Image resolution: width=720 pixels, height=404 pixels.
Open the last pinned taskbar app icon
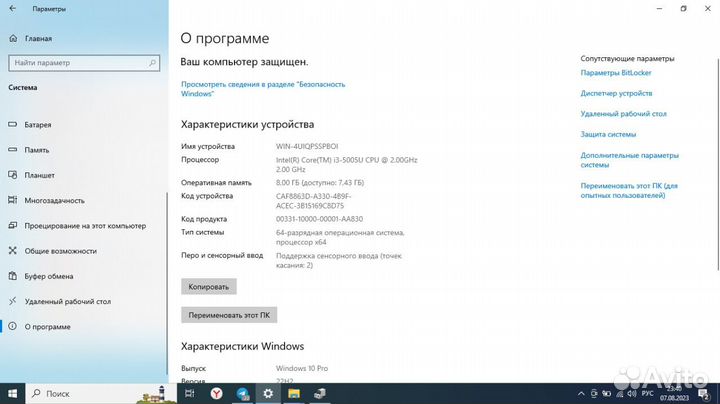pos(320,393)
